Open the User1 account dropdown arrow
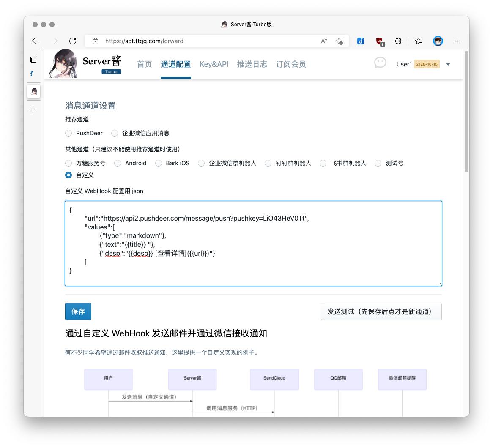This screenshot has width=493, height=448. [x=448, y=64]
